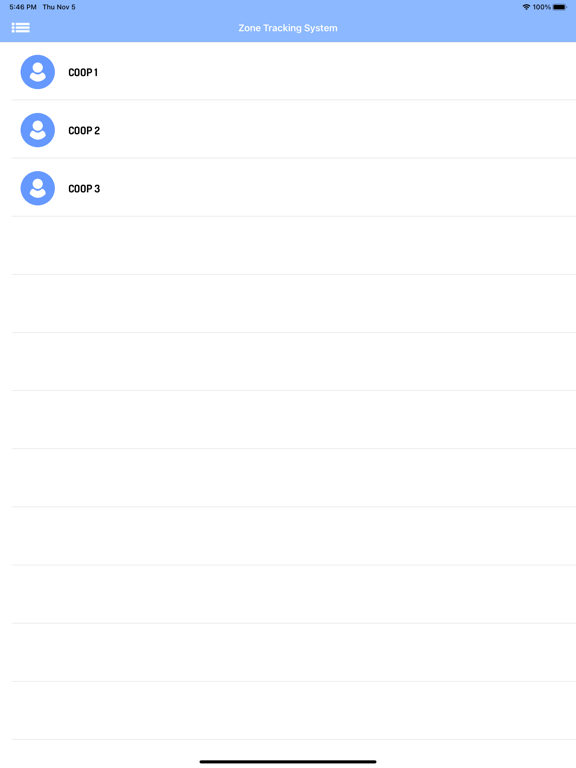
Task: Click the 100% battery percentage text
Action: (x=542, y=7)
